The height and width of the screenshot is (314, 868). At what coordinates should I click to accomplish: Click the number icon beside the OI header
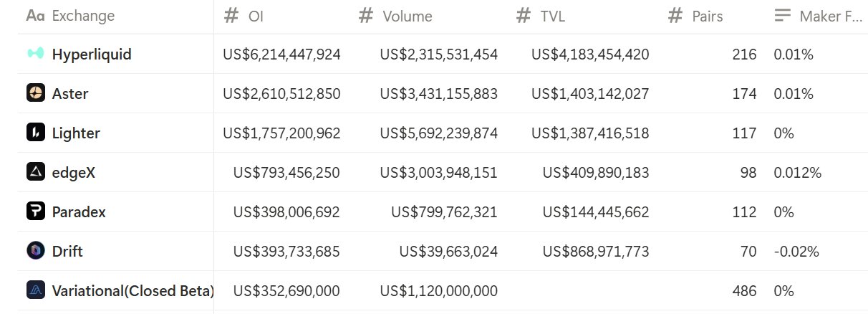click(x=231, y=16)
